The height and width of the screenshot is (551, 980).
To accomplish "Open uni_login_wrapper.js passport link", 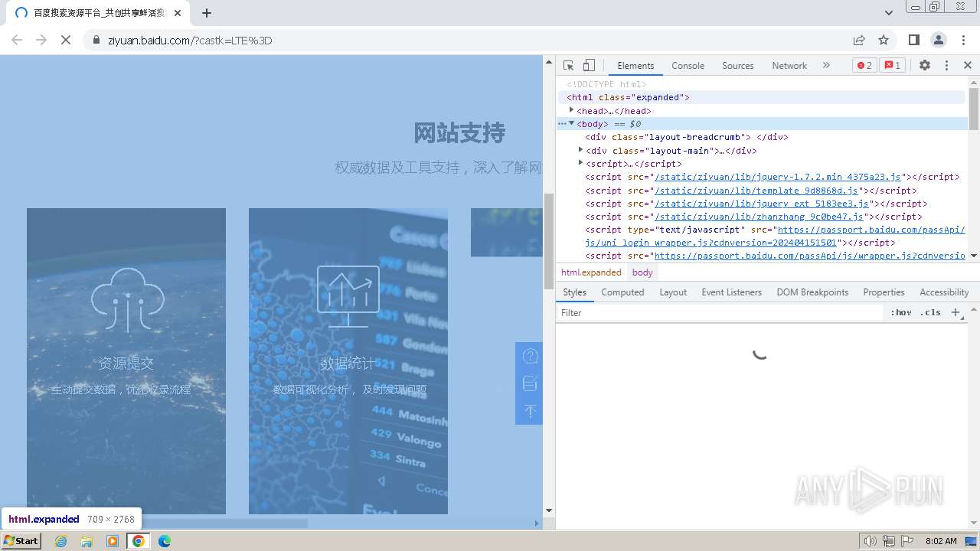I will [773, 236].
